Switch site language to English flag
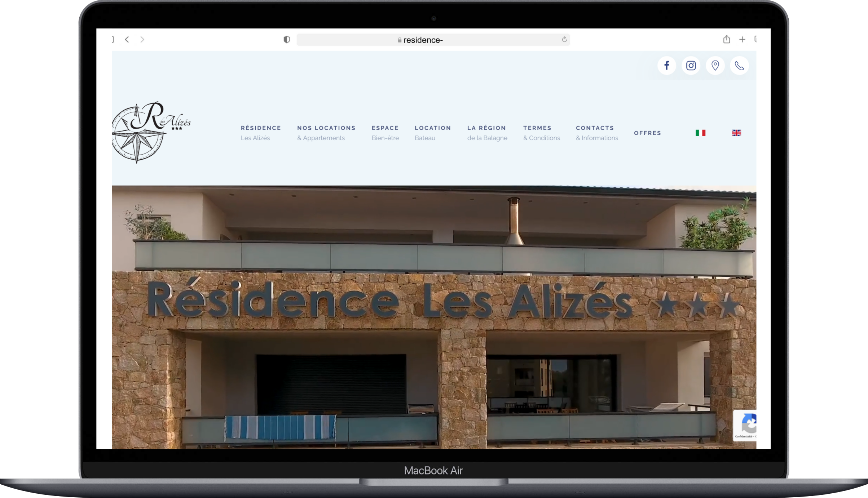Screen dimensions: 868x498 [736, 133]
